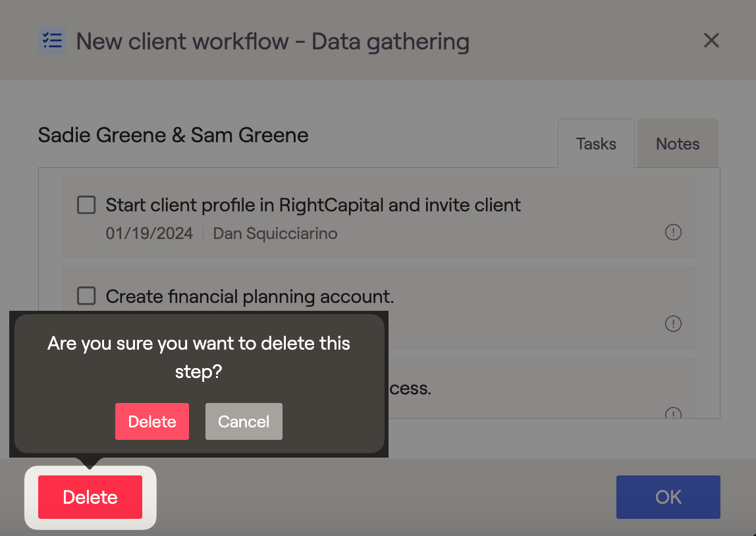Screen dimensions: 756x536
Task: Click info icon on the third task row
Action: click(673, 413)
